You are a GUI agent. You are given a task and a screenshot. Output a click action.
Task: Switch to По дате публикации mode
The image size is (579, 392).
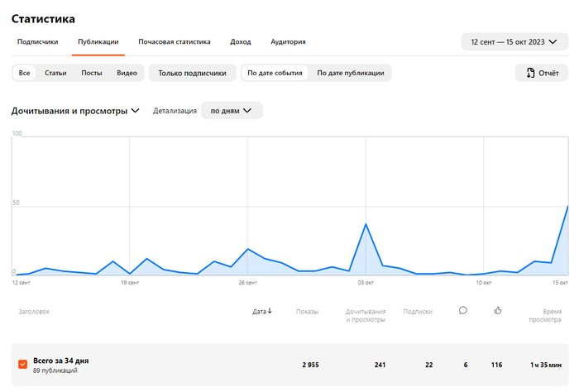click(350, 73)
